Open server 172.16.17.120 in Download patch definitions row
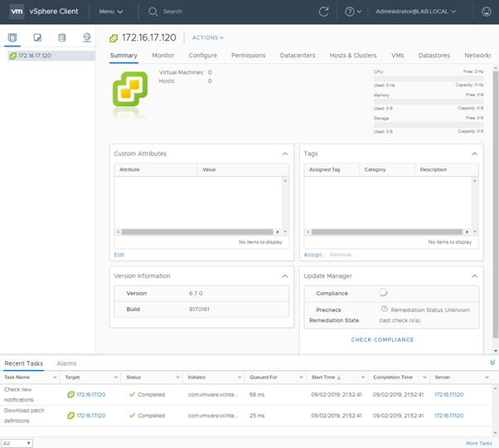499x448 pixels. (448, 416)
